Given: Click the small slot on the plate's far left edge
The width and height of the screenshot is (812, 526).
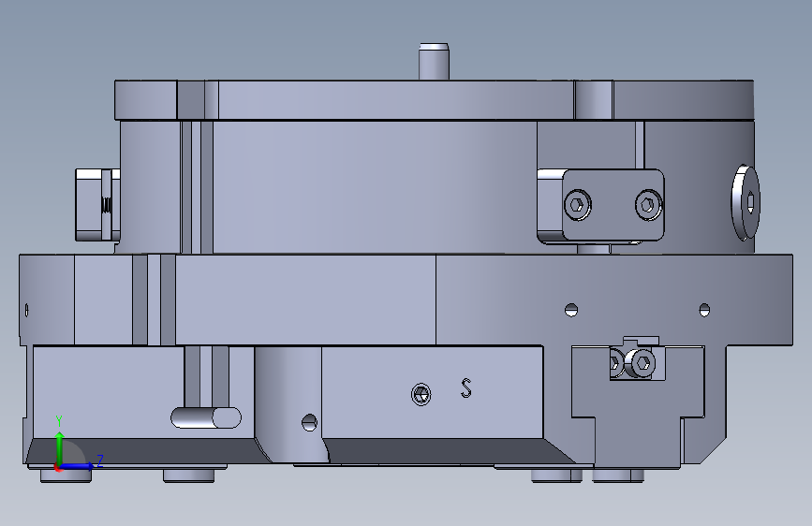Looking at the screenshot, I should [26, 310].
